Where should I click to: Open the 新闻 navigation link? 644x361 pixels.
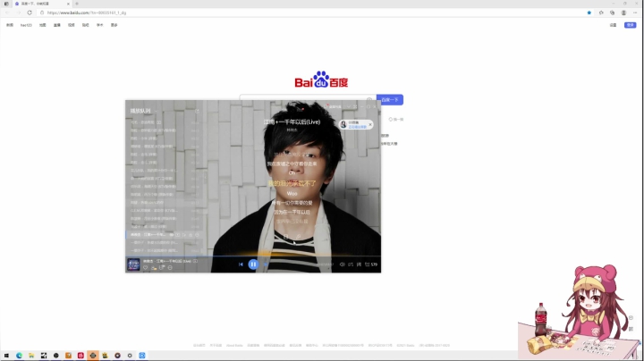10,25
